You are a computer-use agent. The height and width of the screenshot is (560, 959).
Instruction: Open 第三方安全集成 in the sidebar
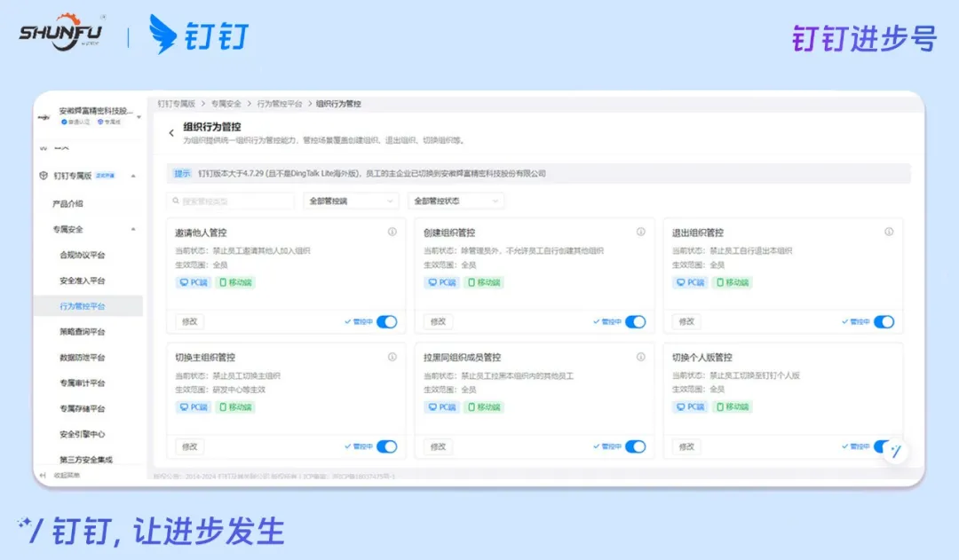point(85,460)
